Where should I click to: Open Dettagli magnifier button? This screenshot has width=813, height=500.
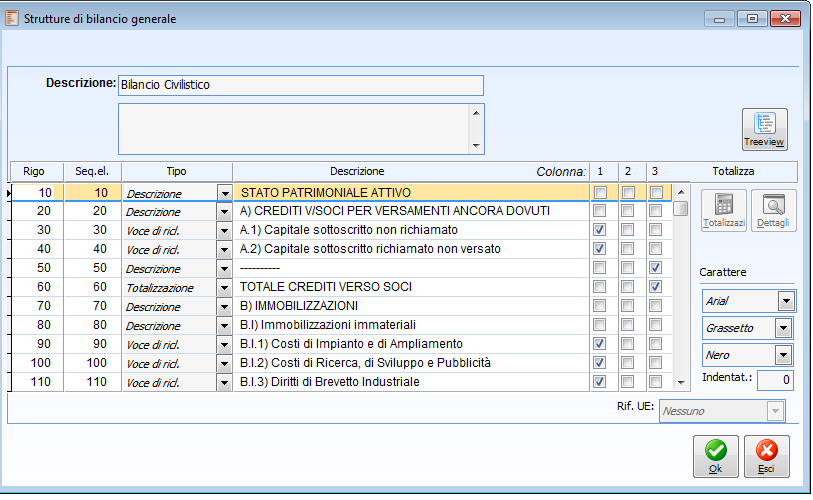point(774,210)
